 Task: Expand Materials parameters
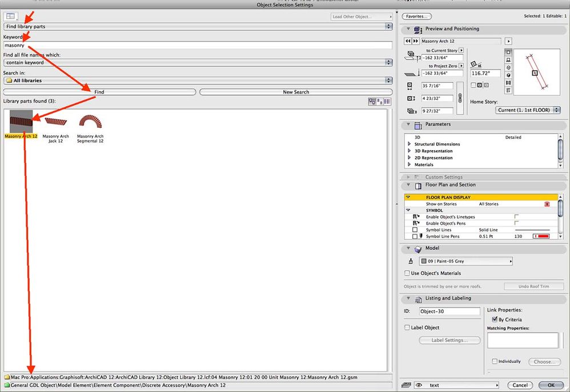[410, 164]
